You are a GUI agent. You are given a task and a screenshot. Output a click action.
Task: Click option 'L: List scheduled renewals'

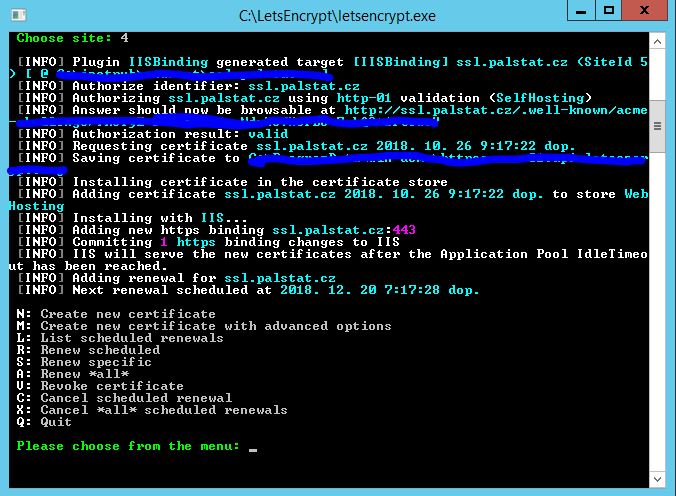[x=120, y=338]
